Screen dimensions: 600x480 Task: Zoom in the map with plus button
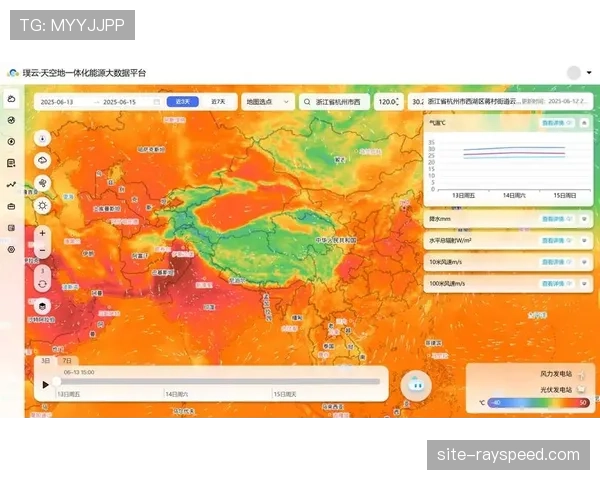pos(42,232)
